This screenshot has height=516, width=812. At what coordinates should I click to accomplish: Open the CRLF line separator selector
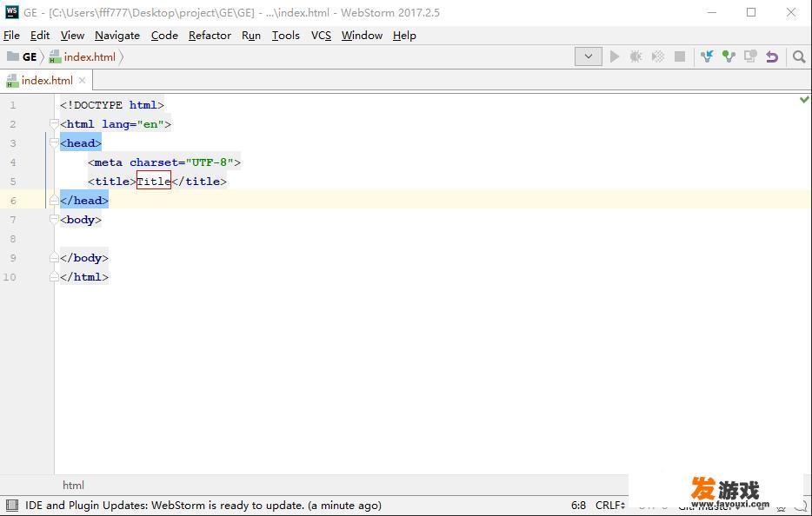[610, 505]
